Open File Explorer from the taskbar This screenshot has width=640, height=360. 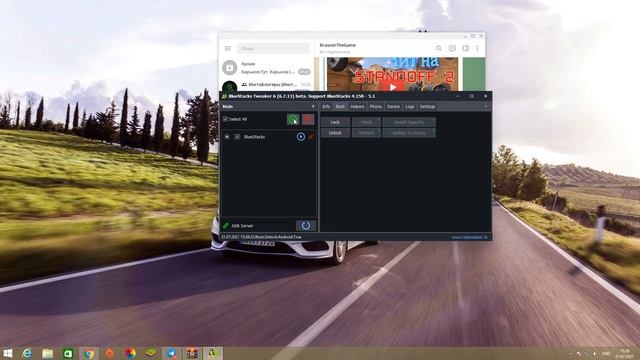pos(47,353)
